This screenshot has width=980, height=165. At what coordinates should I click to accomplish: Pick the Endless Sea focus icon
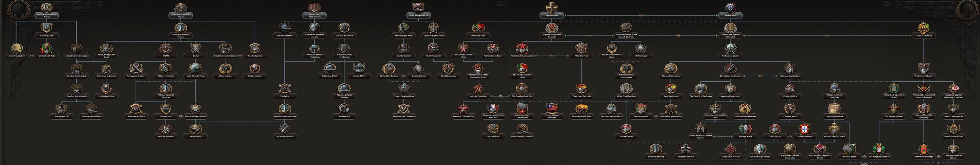[344, 108]
